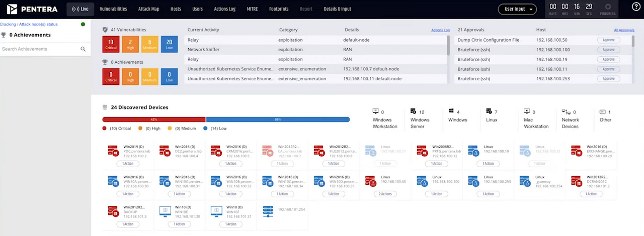Viewport: 644px width, 236px height.
Task: Click the Linux device type filter icon
Action: click(x=489, y=111)
